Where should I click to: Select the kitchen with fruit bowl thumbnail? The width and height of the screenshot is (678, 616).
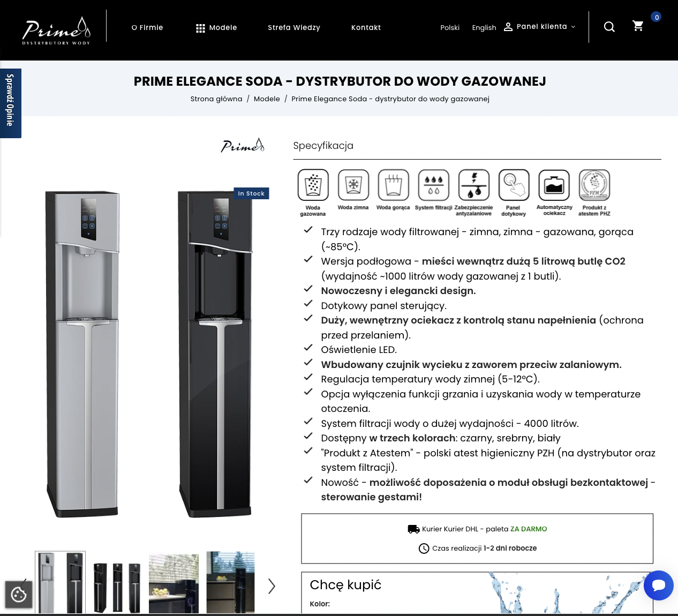coord(174,583)
